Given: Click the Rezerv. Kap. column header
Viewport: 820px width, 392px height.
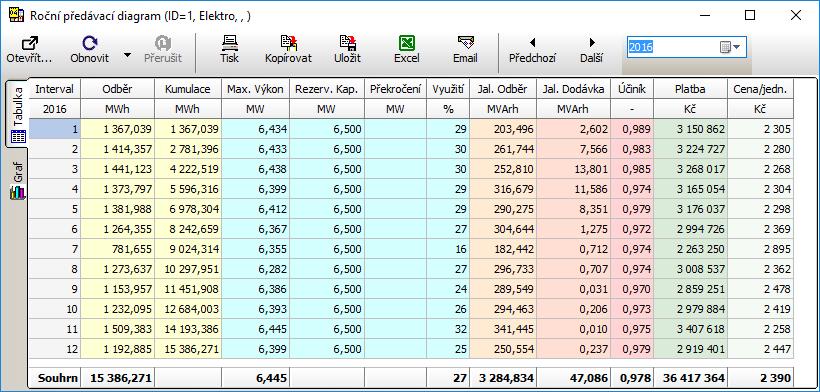Looking at the screenshot, I should [x=327, y=89].
